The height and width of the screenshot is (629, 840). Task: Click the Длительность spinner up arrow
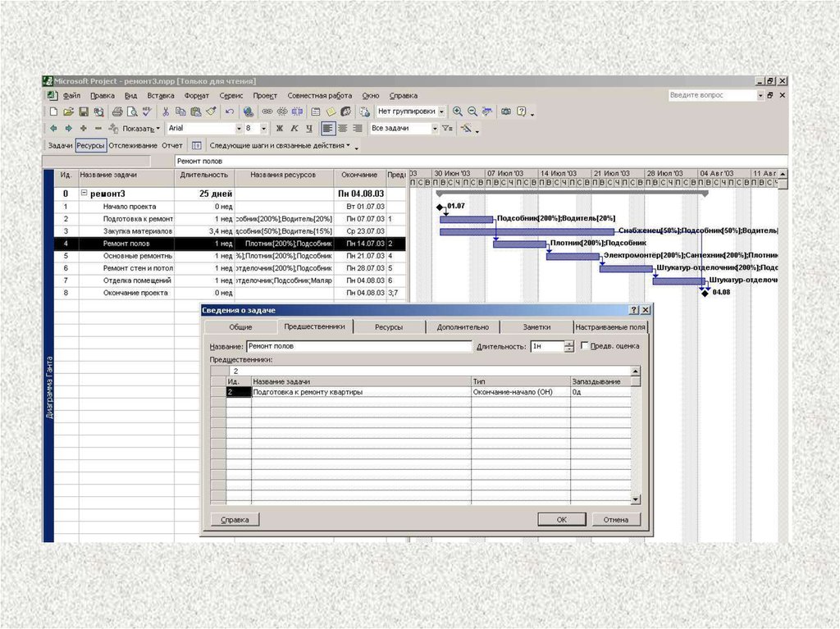coord(568,343)
